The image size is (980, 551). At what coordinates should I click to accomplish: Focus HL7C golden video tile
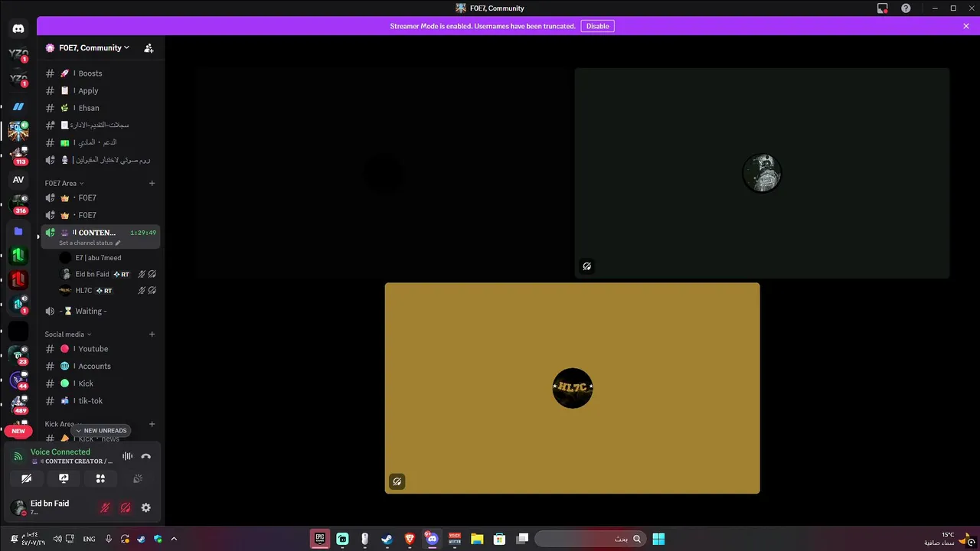click(x=572, y=388)
